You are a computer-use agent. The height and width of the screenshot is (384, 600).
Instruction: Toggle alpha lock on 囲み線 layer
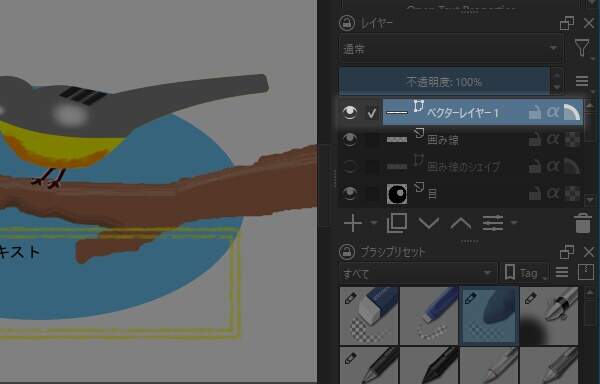[x=553, y=139]
